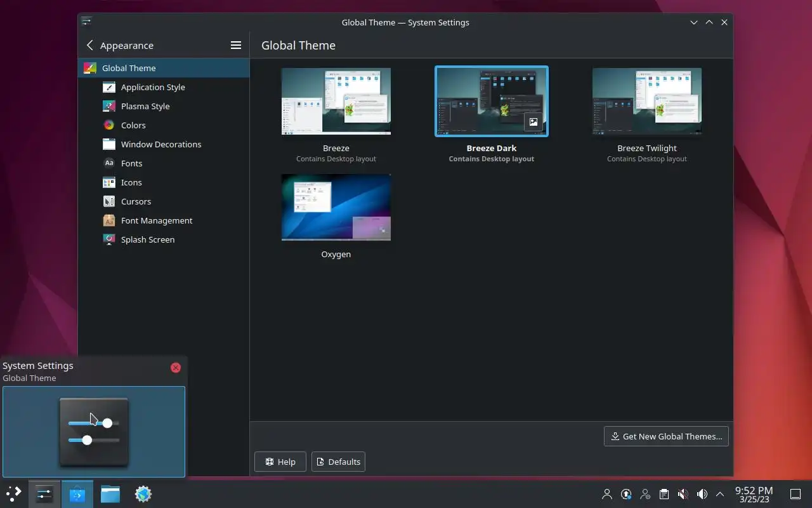The height and width of the screenshot is (508, 812).
Task: Open Icons settings
Action: coord(164,182)
